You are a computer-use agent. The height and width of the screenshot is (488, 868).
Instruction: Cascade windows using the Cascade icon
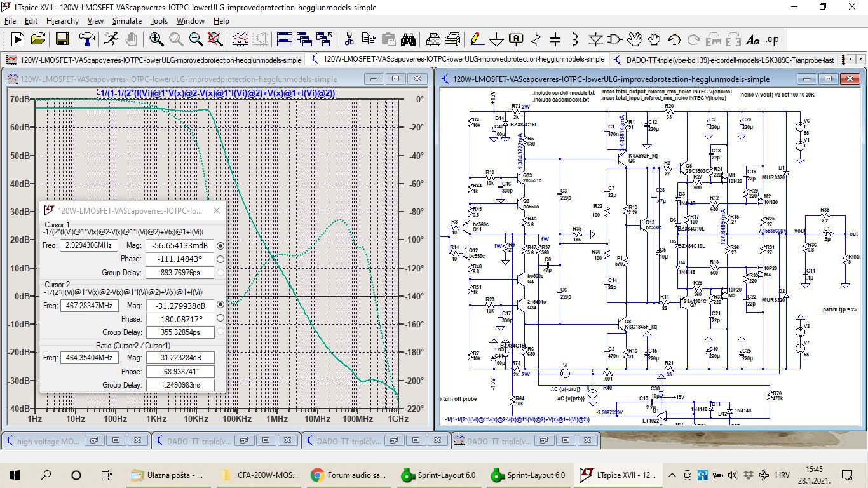[x=304, y=39]
